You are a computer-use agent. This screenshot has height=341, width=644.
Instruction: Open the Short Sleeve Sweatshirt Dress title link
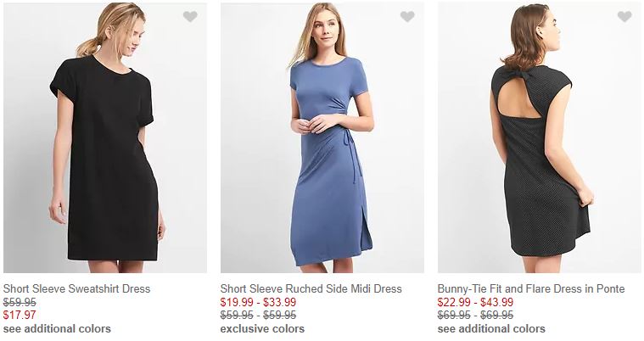click(76, 288)
